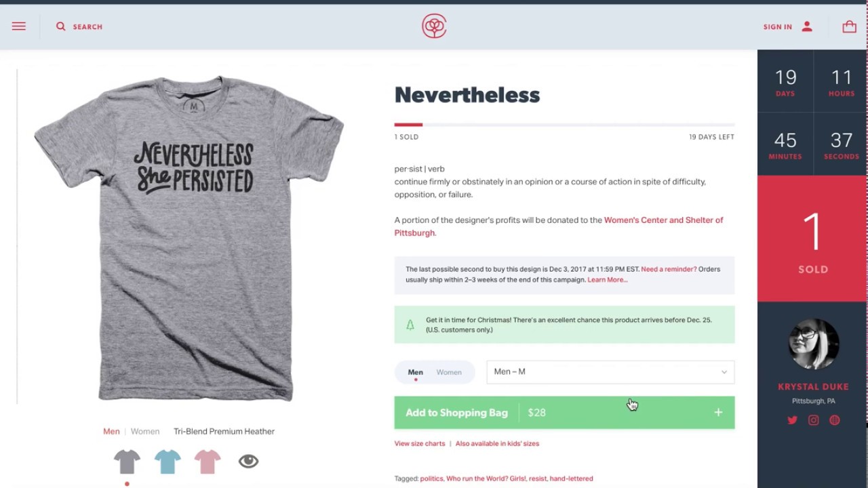Switch size toggle to Women
This screenshot has width=868, height=488.
[449, 372]
